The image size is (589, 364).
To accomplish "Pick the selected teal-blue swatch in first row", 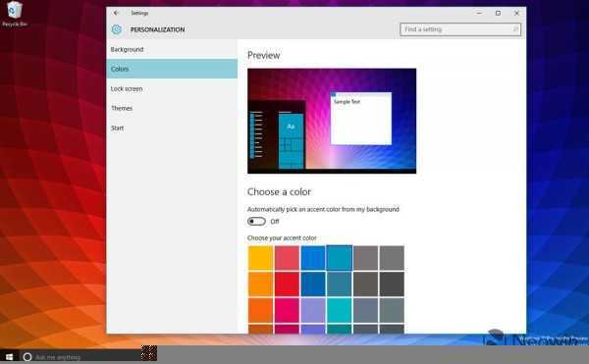I will (x=340, y=258).
